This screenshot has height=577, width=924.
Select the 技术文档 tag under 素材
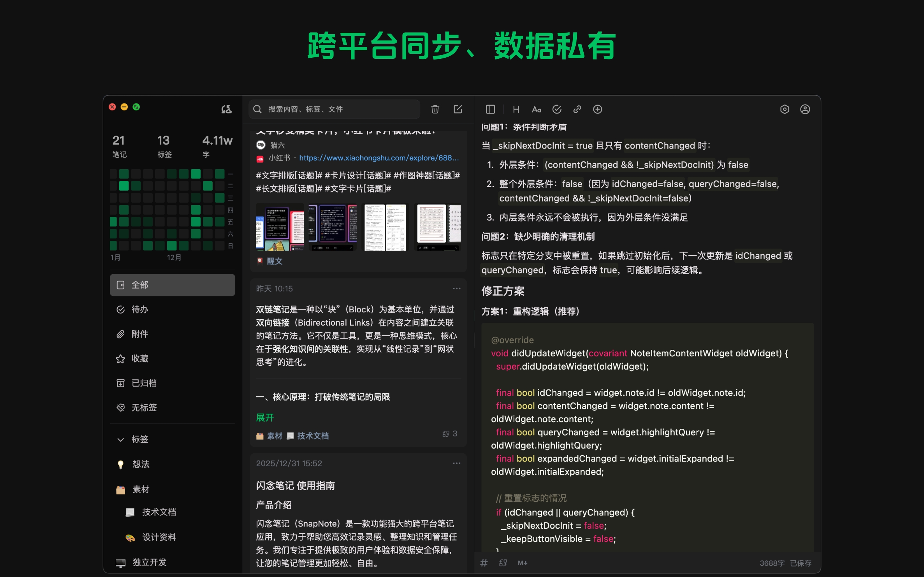coord(159,512)
